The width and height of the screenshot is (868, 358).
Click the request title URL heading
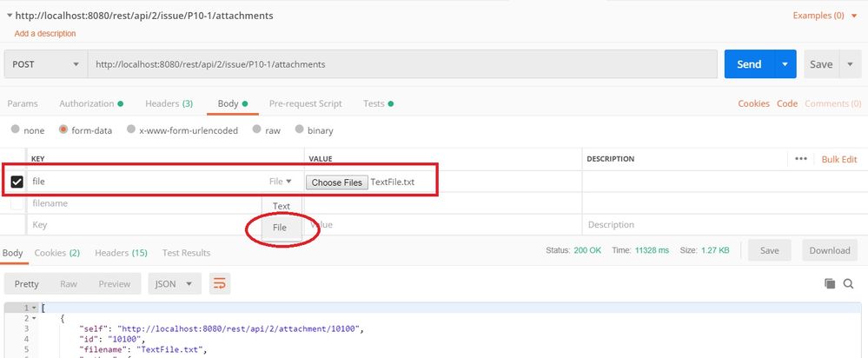[x=144, y=16]
